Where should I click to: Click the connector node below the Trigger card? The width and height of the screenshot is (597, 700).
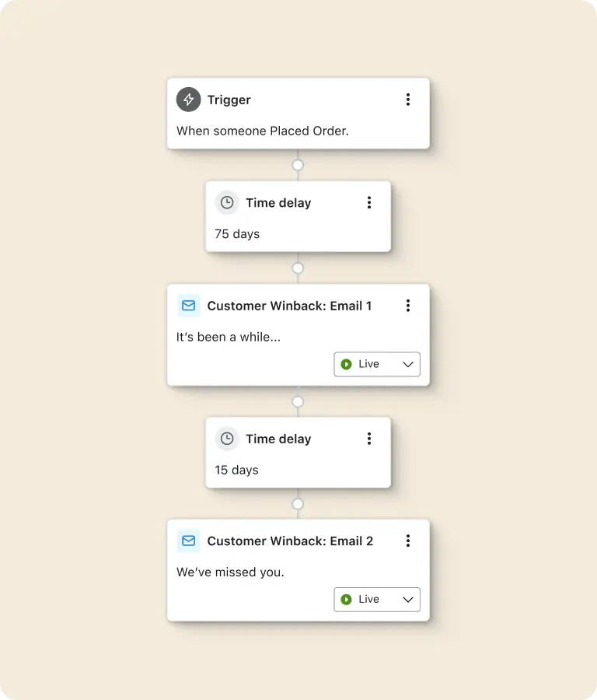click(298, 165)
